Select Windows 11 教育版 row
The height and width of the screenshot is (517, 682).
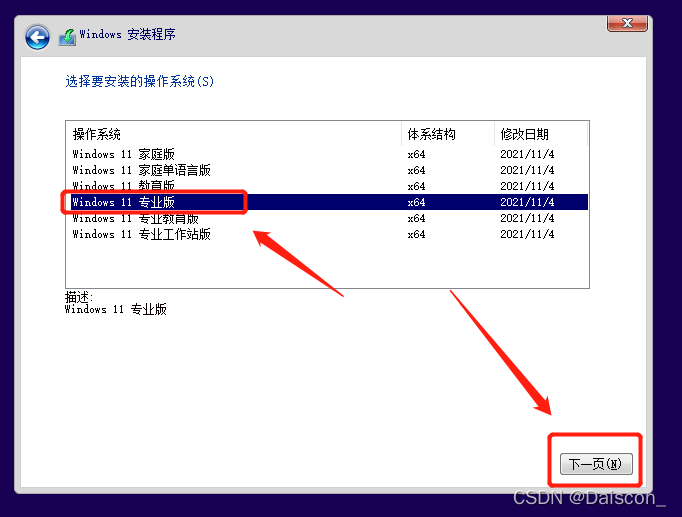pos(327,186)
